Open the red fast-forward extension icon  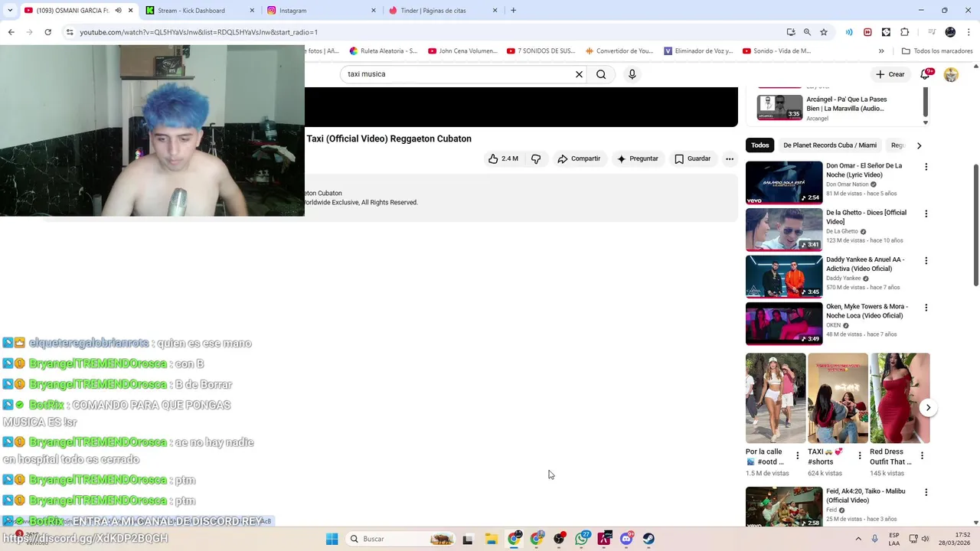pyautogui.click(x=867, y=32)
